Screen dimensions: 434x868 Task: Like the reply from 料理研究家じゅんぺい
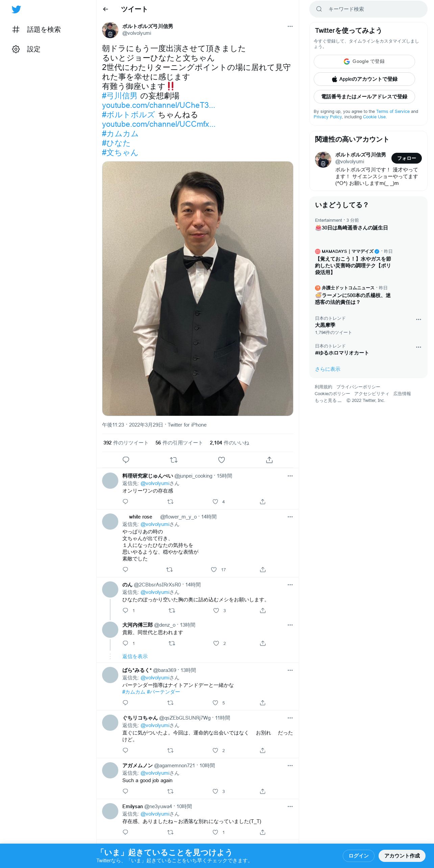pos(215,502)
